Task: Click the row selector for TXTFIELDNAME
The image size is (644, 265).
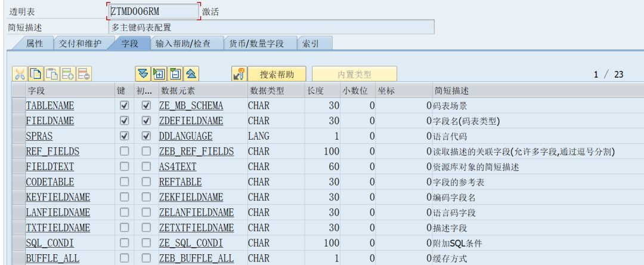Action: pyautogui.click(x=18, y=227)
